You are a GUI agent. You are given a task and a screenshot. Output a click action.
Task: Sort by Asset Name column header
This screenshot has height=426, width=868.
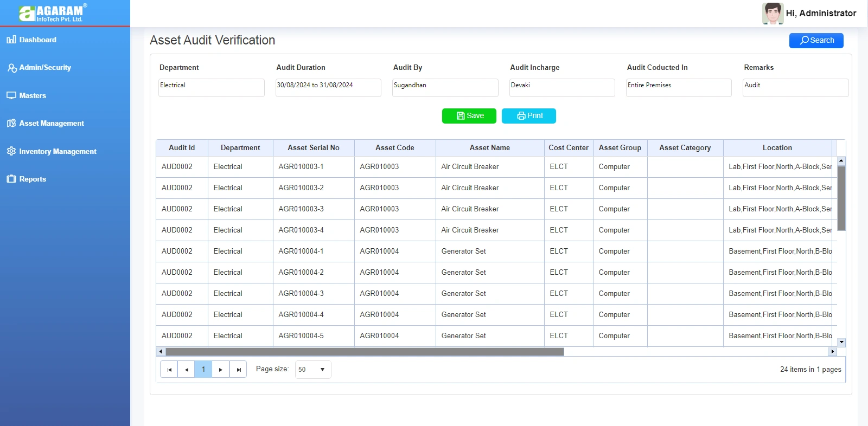[490, 148]
